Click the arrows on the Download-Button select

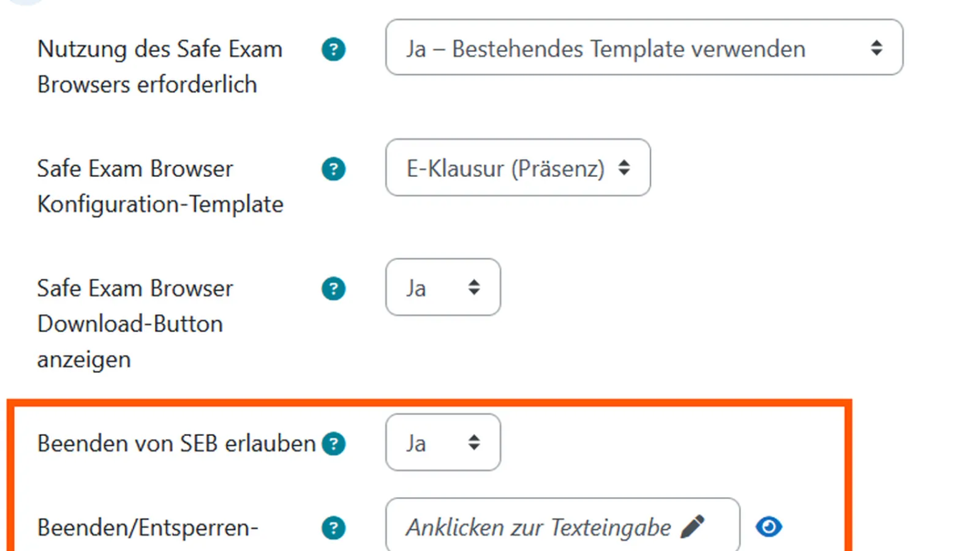click(475, 287)
